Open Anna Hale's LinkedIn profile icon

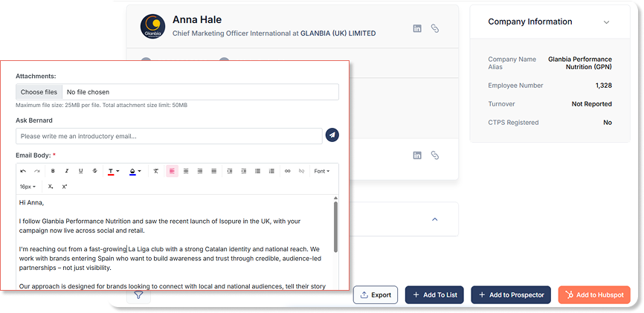pyautogui.click(x=417, y=28)
